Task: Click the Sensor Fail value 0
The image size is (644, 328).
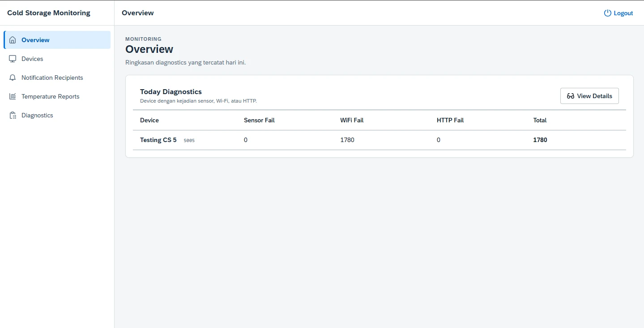Action: [x=246, y=140]
